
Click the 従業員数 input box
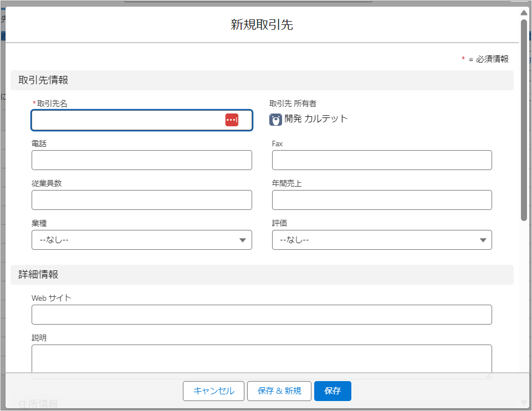click(x=141, y=200)
